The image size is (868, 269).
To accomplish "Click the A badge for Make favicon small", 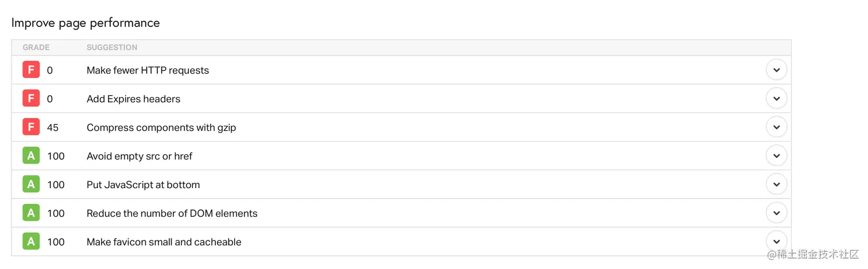I will [31, 241].
